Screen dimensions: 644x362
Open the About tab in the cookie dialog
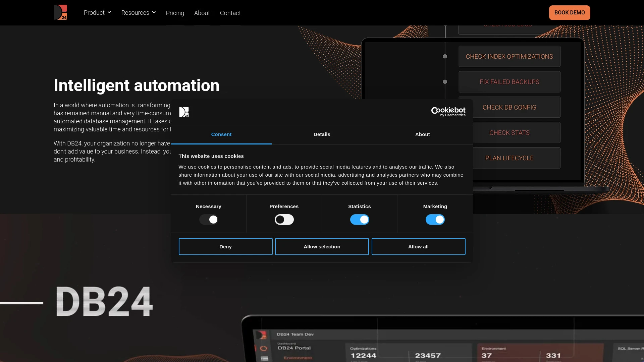422,134
